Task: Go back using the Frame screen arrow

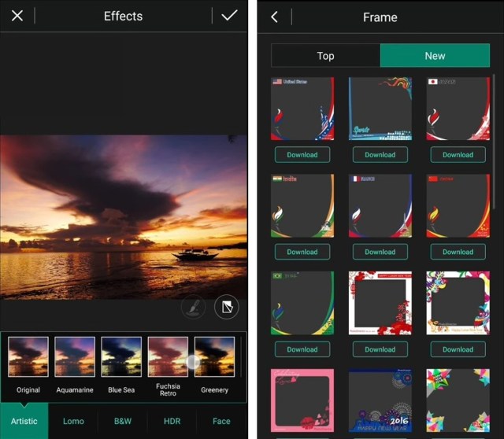Action: pos(274,17)
